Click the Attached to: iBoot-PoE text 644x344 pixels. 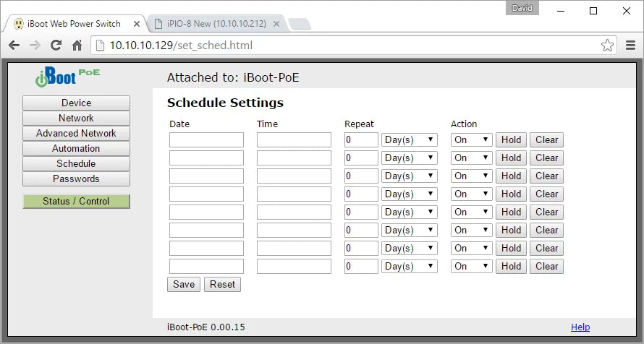coord(233,77)
